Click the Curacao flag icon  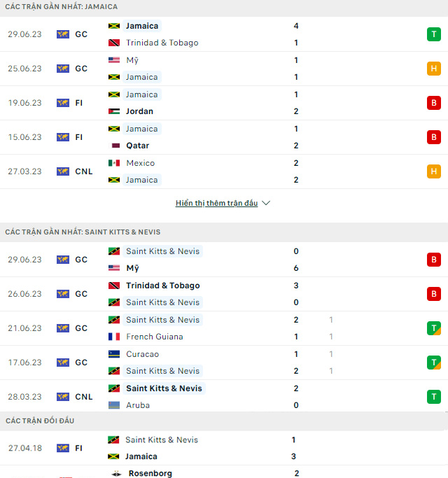pos(113,354)
